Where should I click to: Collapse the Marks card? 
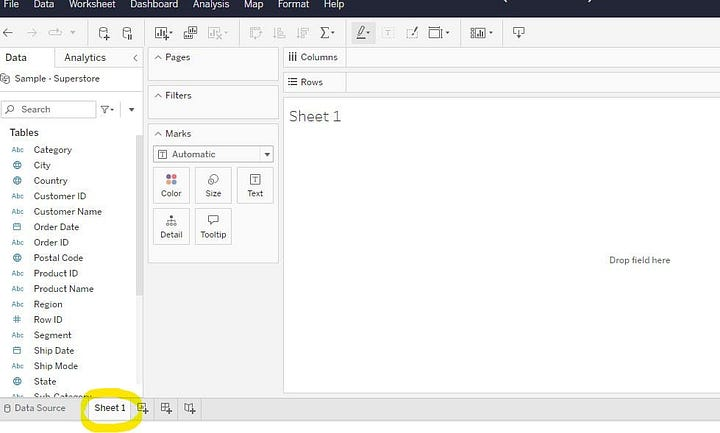click(x=158, y=134)
